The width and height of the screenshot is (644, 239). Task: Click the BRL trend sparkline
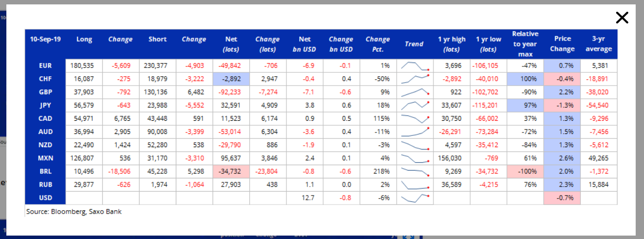414,171
